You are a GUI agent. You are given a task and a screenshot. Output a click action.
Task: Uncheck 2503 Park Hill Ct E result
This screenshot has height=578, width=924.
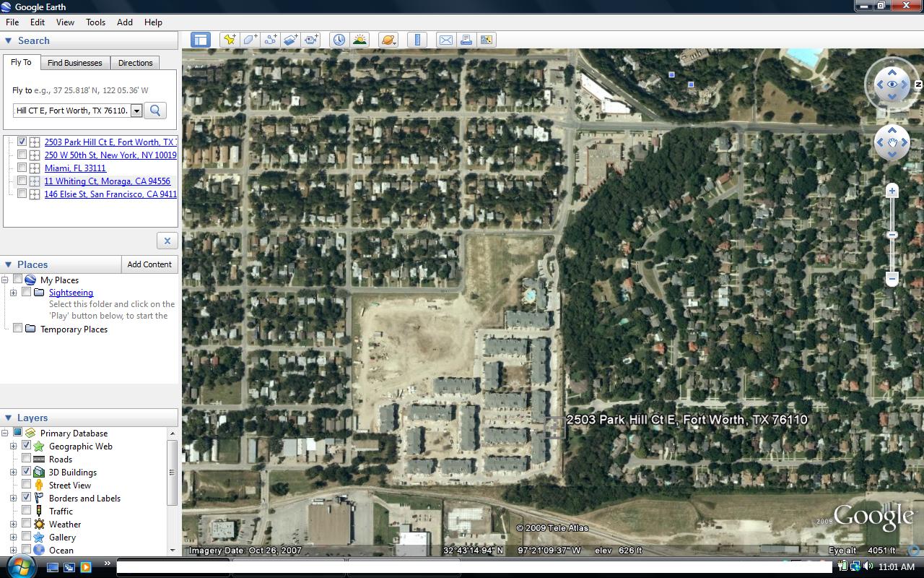pos(22,142)
